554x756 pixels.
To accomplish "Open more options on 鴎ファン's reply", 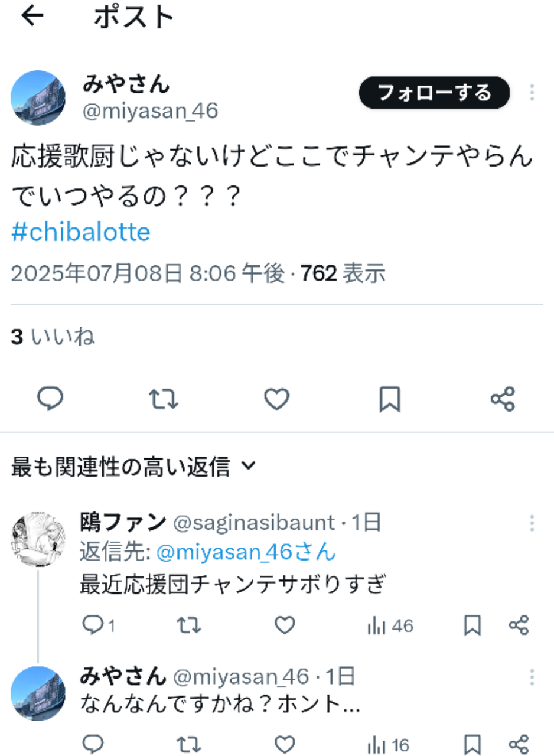I will [532, 523].
